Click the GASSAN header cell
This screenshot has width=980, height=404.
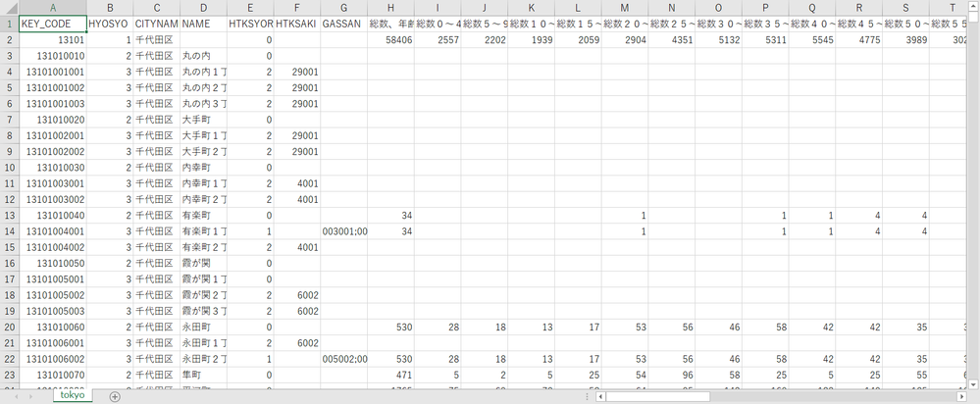(x=343, y=24)
